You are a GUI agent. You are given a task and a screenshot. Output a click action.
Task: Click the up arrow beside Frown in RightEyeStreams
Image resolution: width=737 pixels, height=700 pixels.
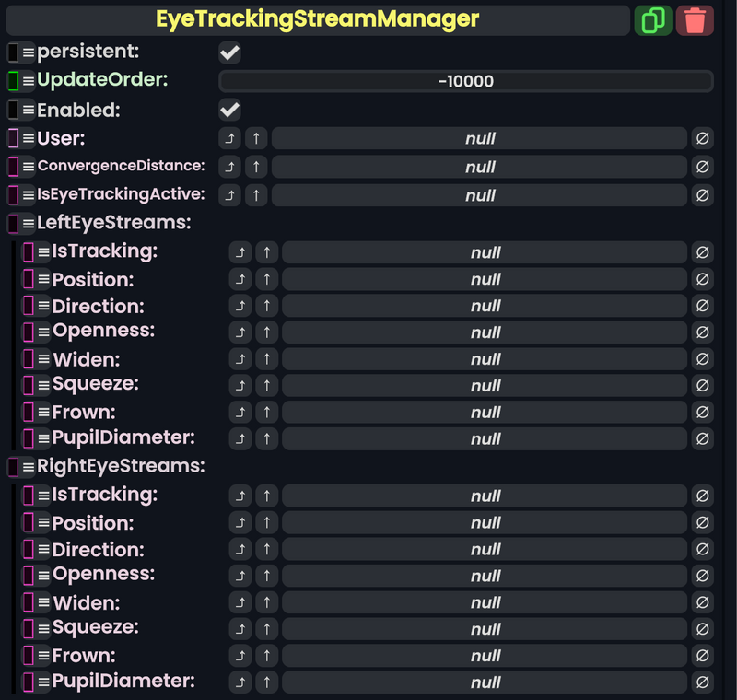coord(267,655)
